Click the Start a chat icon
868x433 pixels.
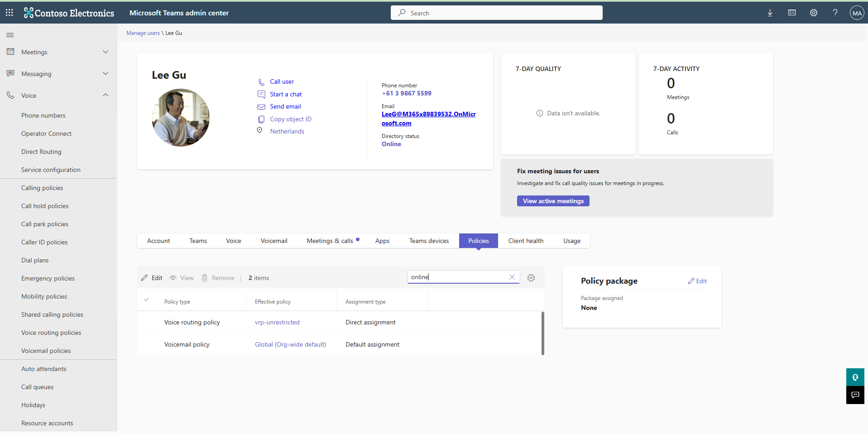click(x=261, y=94)
